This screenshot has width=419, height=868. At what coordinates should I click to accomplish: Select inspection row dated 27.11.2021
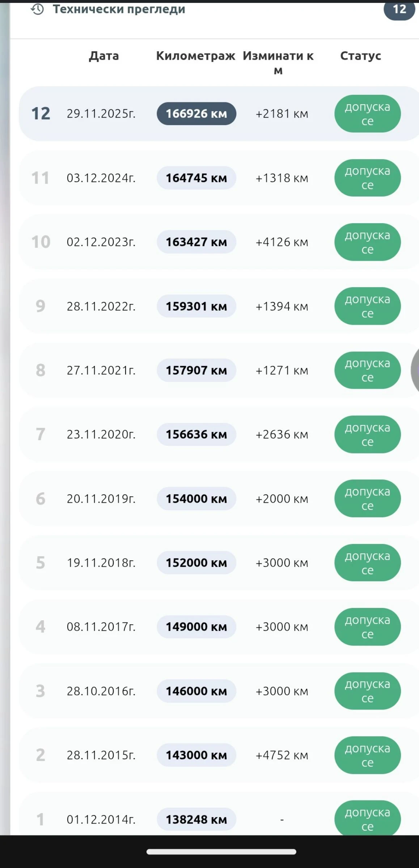click(x=101, y=370)
